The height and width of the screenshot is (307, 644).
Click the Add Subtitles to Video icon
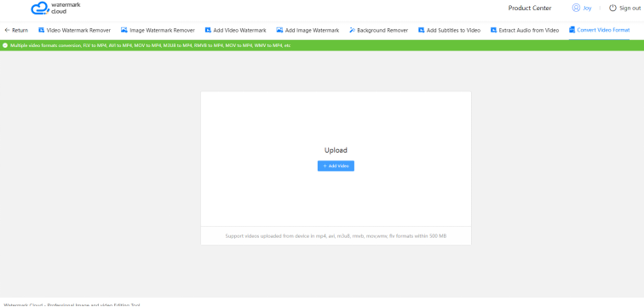[421, 30]
